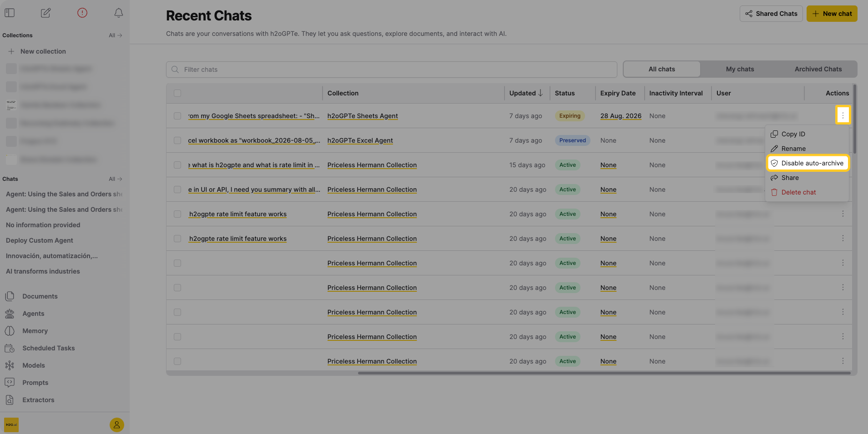Check the 'what is h2ogpte' chat row
This screenshot has width=868, height=434.
pos(177,165)
